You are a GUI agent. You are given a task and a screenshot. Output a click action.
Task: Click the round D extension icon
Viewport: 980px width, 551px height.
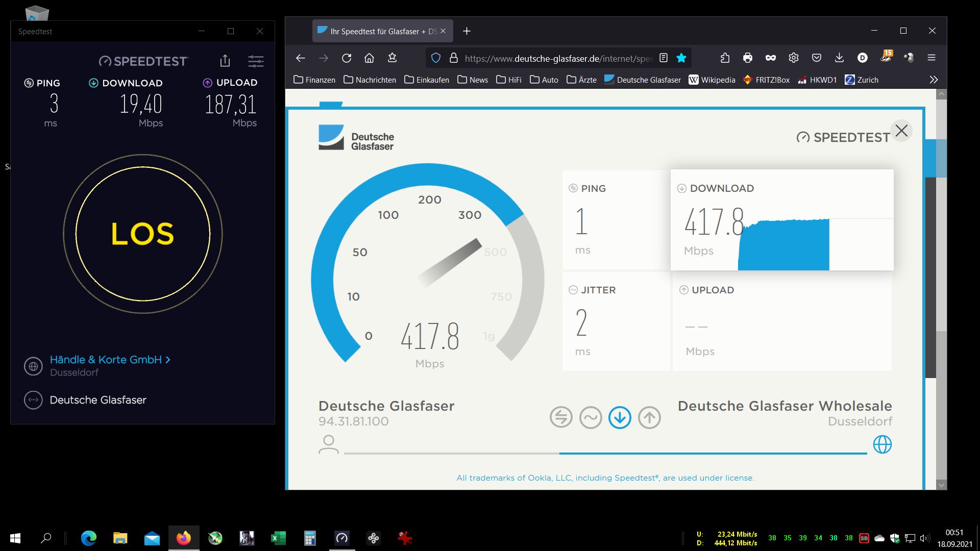click(863, 58)
